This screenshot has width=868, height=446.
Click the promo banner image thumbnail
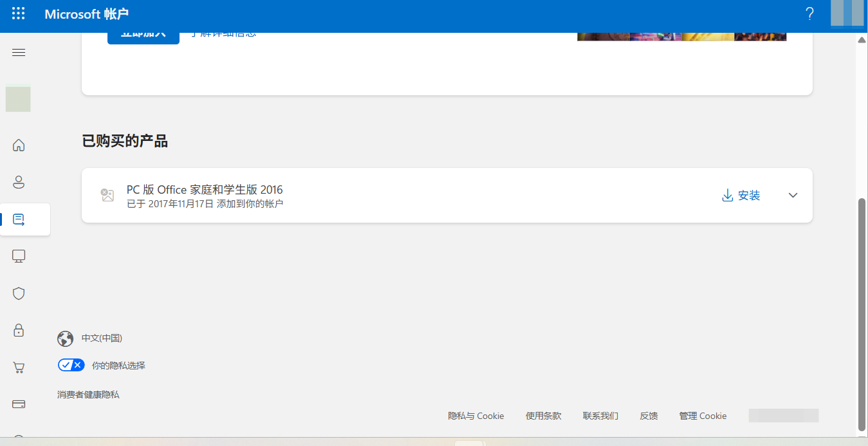coord(681,37)
